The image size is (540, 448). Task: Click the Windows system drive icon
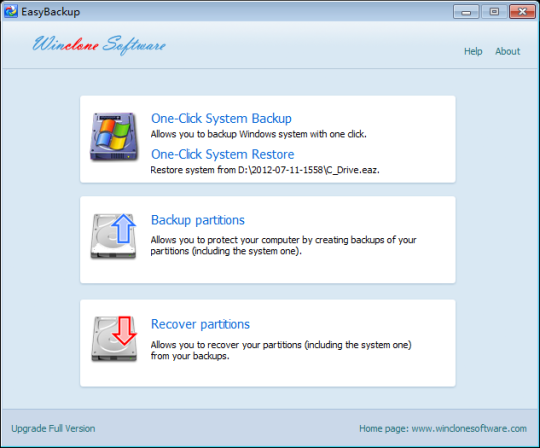tap(114, 137)
